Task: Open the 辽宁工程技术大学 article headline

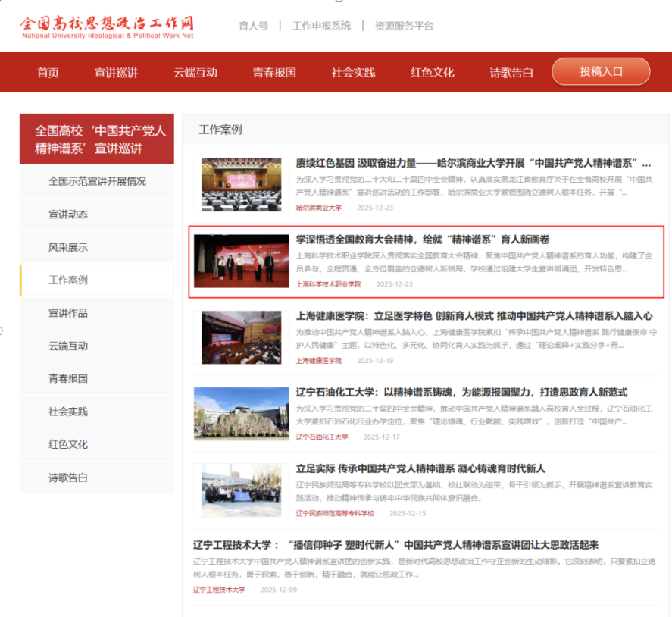Action: pos(395,545)
